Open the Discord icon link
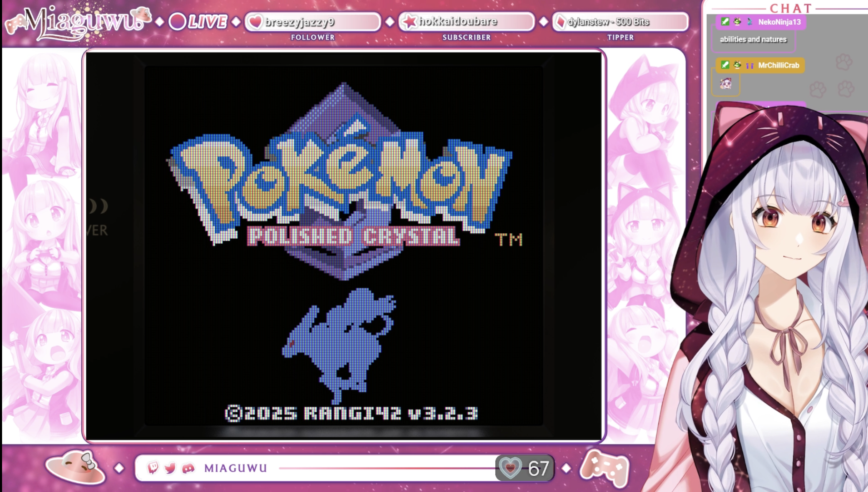The height and width of the screenshot is (492, 868). (188, 468)
